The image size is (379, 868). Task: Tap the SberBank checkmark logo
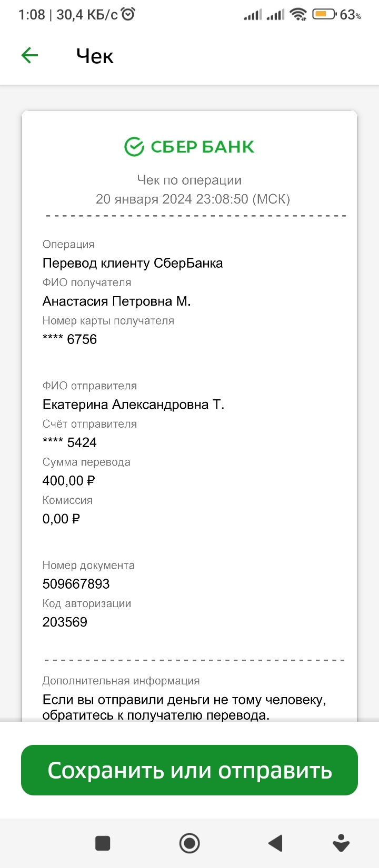click(134, 147)
